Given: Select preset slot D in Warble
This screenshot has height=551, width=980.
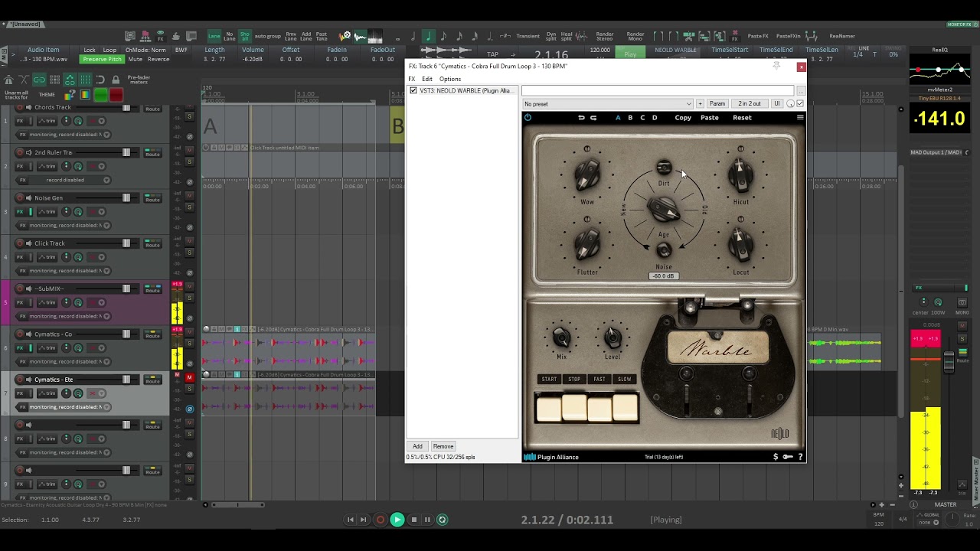Looking at the screenshot, I should 655,117.
